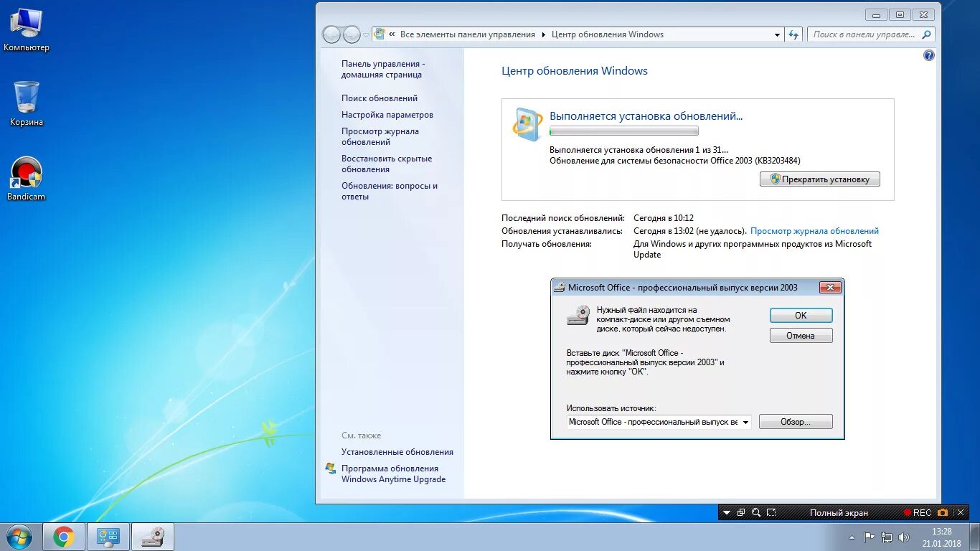The width and height of the screenshot is (980, 551).
Task: Open Панель управления - домашняя страница
Action: (383, 69)
